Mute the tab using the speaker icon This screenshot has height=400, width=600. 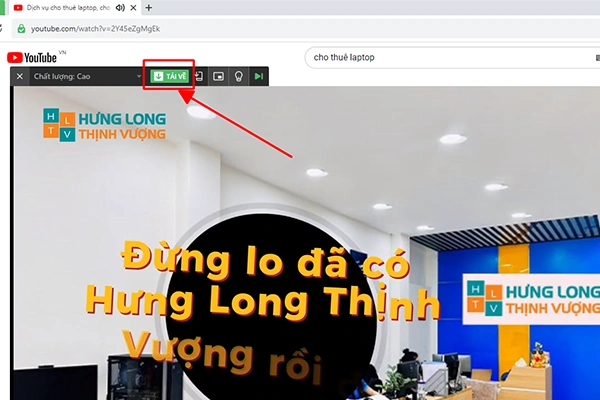(120, 8)
